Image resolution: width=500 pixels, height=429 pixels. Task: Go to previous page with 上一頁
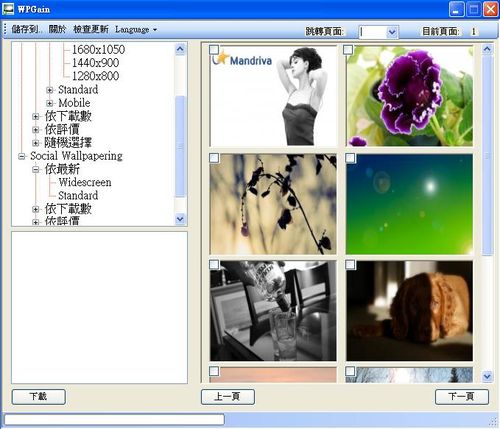pos(228,397)
